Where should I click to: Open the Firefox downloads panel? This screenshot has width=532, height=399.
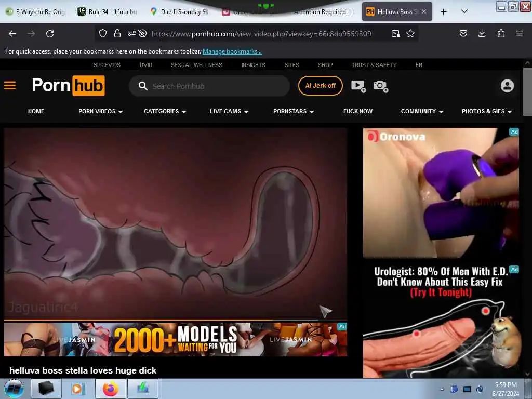click(x=482, y=33)
